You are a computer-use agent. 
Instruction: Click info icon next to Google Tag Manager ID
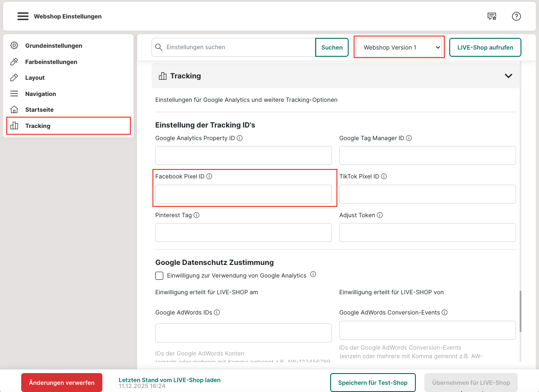coord(409,138)
